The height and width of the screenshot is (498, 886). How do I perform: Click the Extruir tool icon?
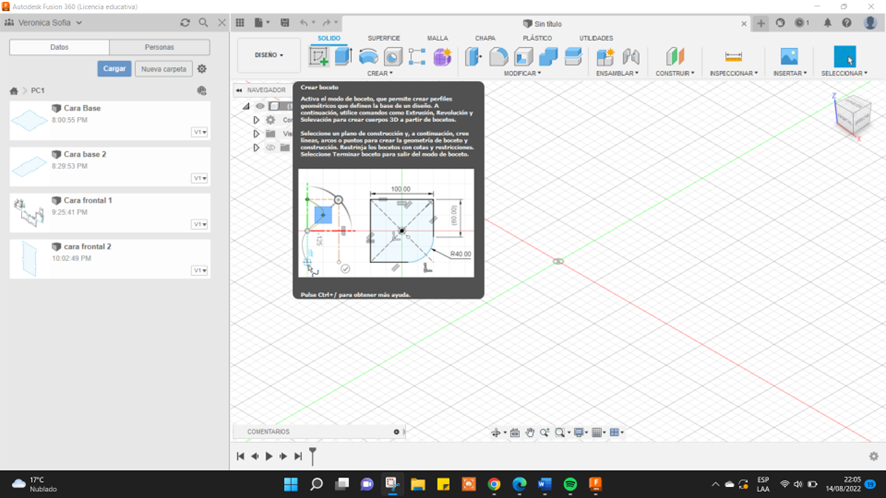point(344,57)
